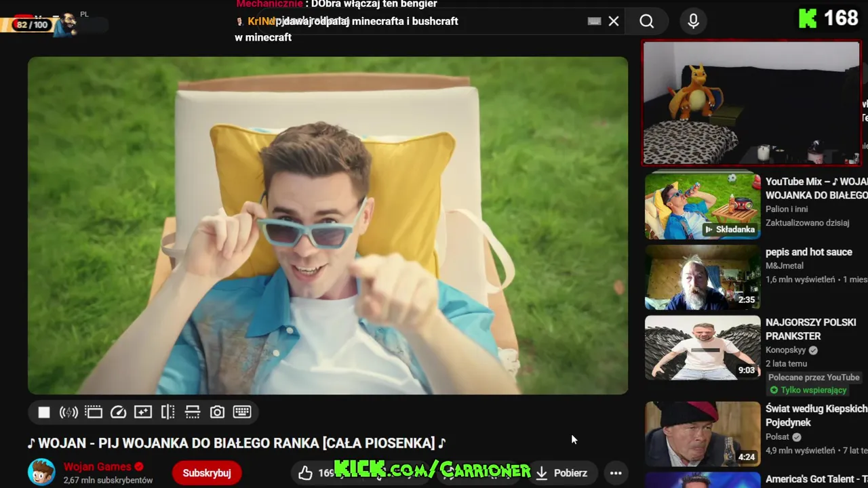Click the Pobierz download button

561,472
